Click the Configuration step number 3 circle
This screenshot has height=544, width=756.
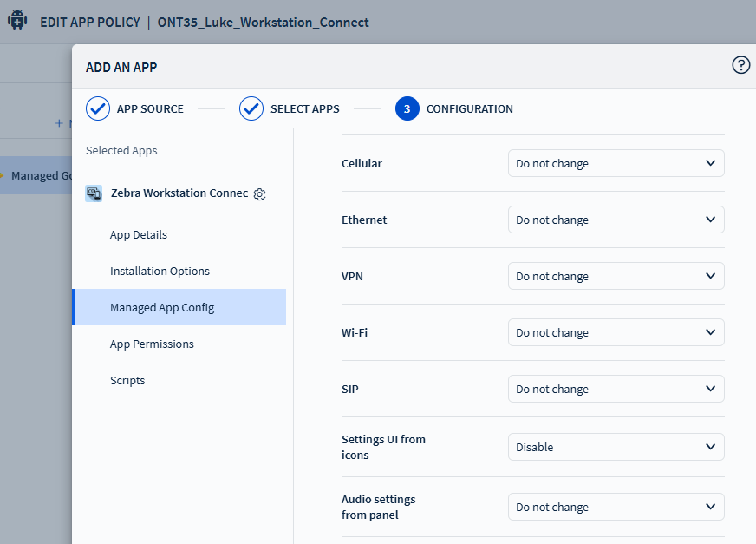407,108
